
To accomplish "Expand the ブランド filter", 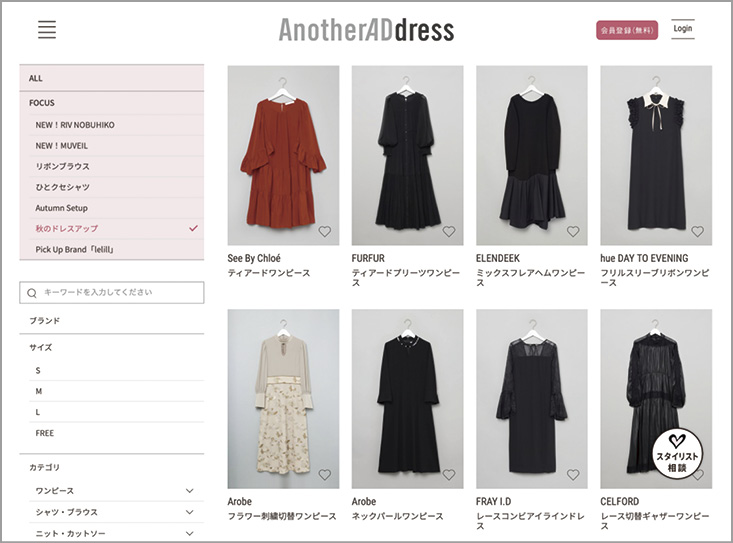I will tap(112, 321).
